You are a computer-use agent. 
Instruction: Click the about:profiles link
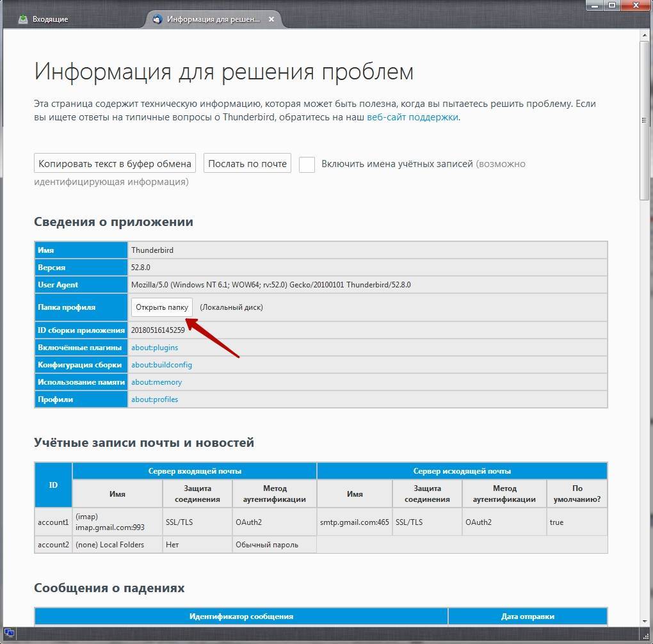coord(154,399)
